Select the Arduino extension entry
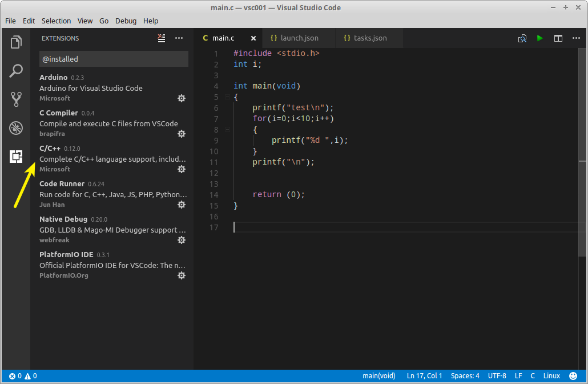Image resolution: width=588 pixels, height=384 pixels. [x=112, y=87]
